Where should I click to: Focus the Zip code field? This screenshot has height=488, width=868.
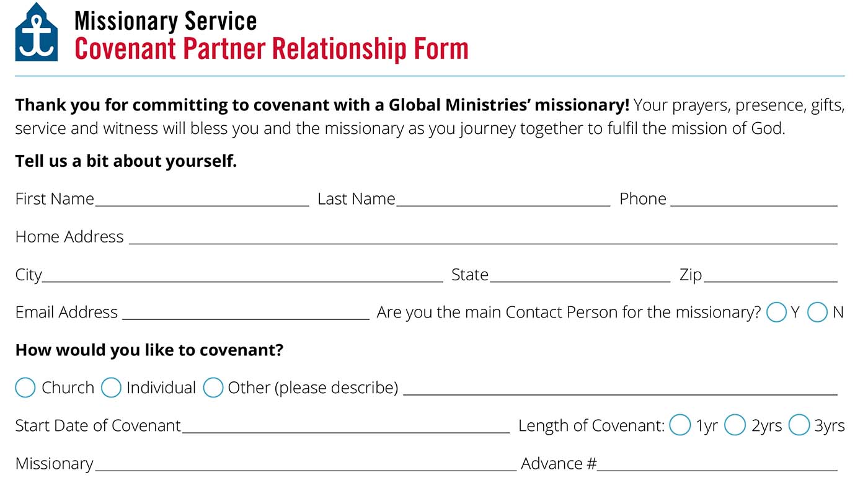click(x=771, y=275)
